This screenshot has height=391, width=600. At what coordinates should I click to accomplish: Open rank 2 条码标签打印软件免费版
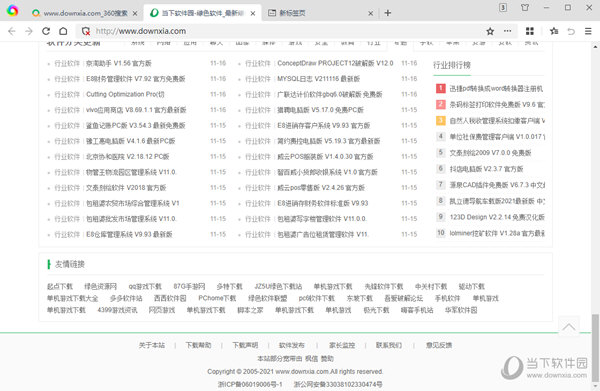coord(497,104)
